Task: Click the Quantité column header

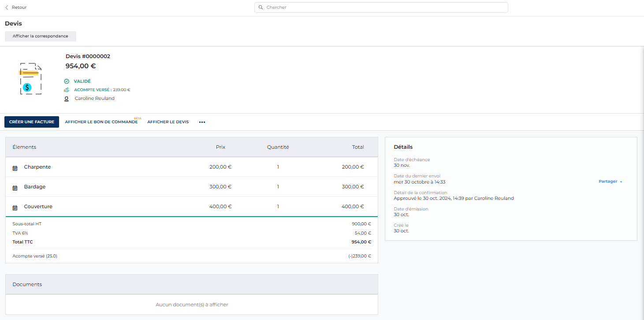Action: click(278, 147)
